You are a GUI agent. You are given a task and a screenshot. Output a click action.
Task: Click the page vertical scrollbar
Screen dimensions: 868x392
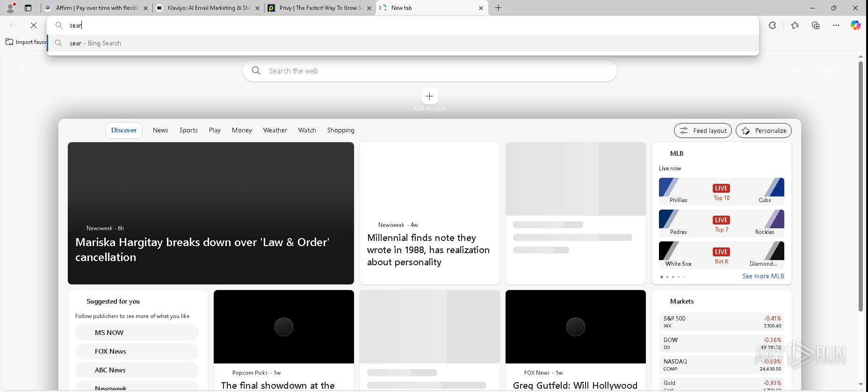(861, 186)
